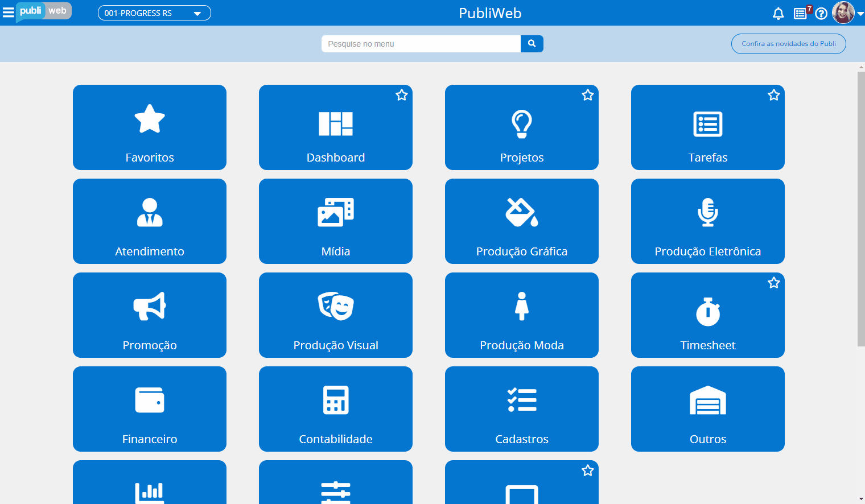Open the Produção Moda figure icon
The width and height of the screenshot is (865, 504).
coord(522,306)
